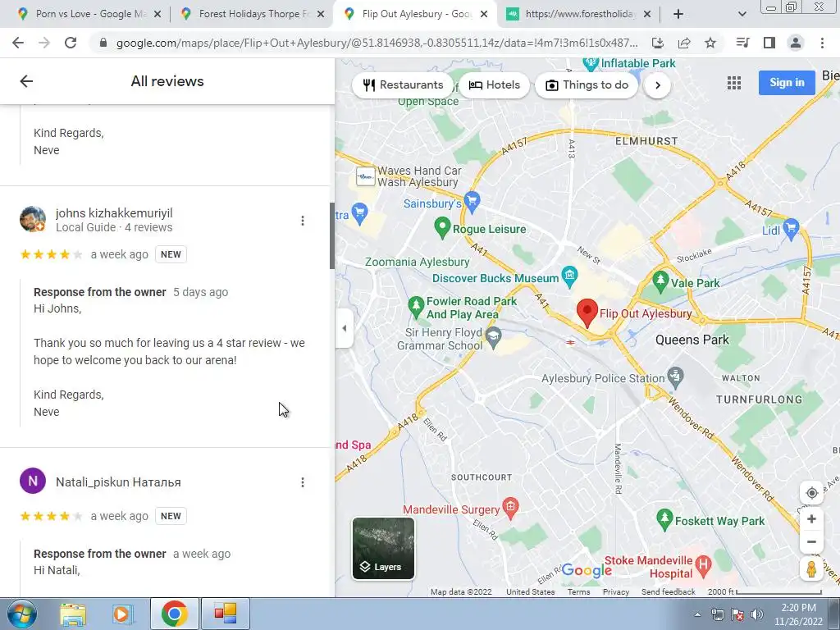
Task: Open Chrome three-dot menu
Action: point(822,43)
